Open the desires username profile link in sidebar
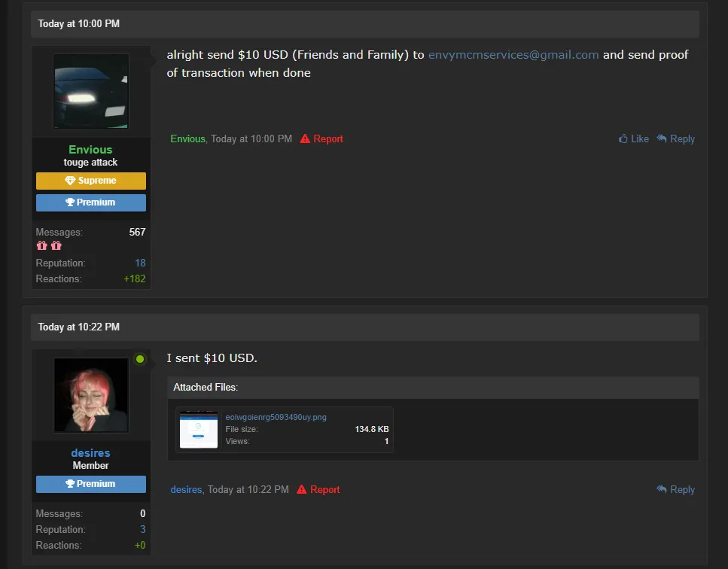 pos(90,453)
